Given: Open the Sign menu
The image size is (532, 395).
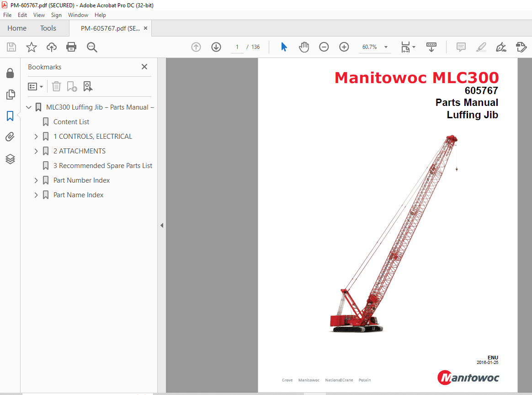Looking at the screenshot, I should 56,15.
